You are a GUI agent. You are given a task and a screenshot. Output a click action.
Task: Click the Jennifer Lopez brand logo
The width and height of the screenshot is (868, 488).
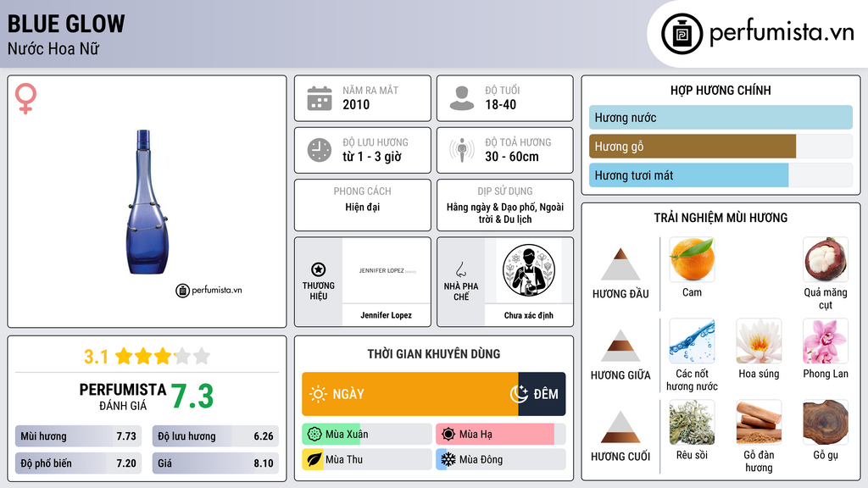click(x=387, y=270)
